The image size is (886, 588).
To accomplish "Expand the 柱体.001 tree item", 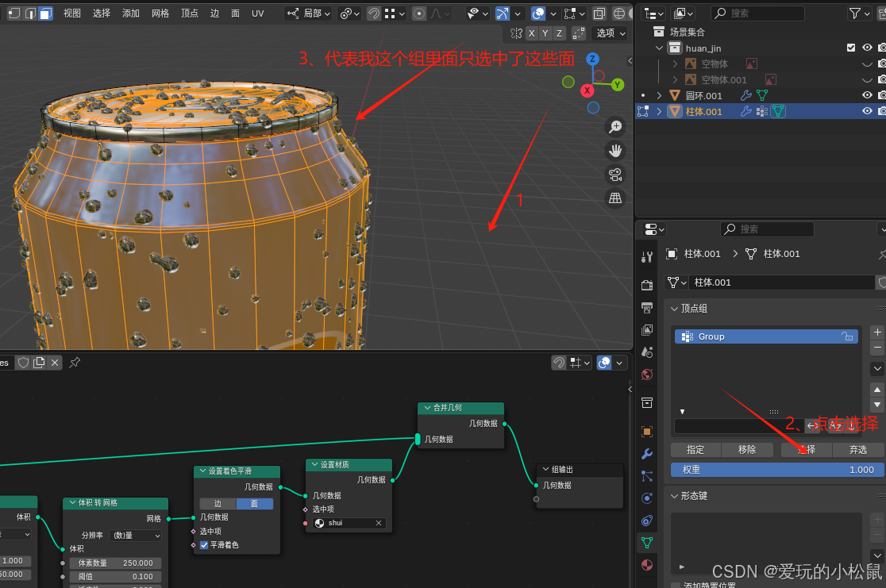I will [659, 112].
